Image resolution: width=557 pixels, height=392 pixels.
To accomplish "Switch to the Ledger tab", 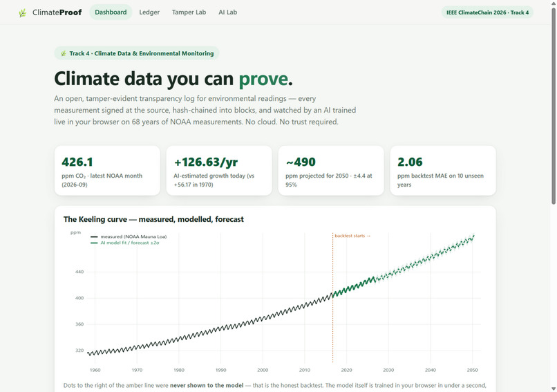I will point(149,12).
